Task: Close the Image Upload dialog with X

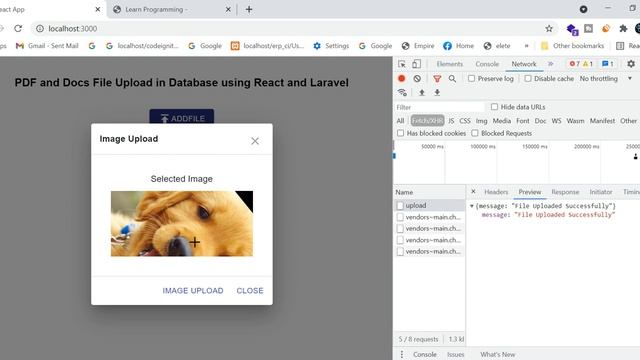Action: coord(255,141)
